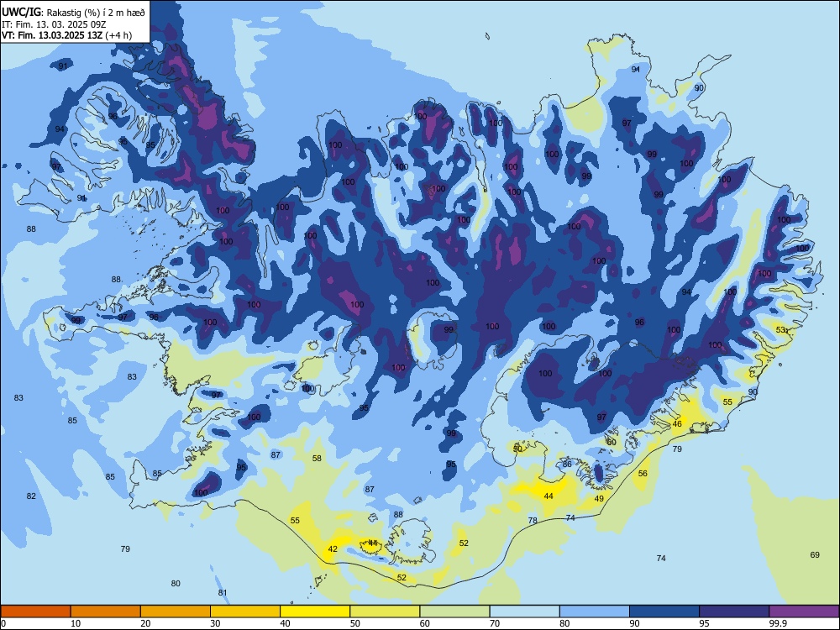Screen dimensions: 840x630
Task: Select the light blue 70–80 legend swatch
Action: click(x=524, y=612)
